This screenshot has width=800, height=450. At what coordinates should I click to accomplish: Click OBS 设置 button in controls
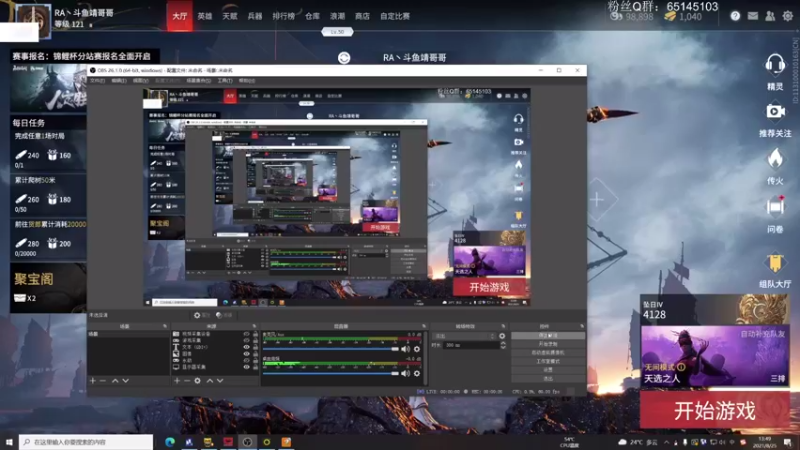tap(548, 370)
